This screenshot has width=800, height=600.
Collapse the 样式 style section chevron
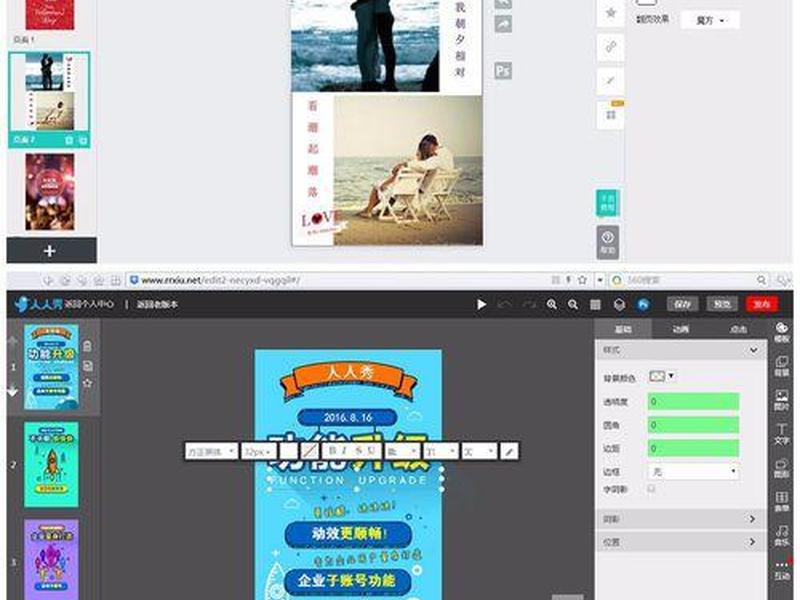(753, 350)
